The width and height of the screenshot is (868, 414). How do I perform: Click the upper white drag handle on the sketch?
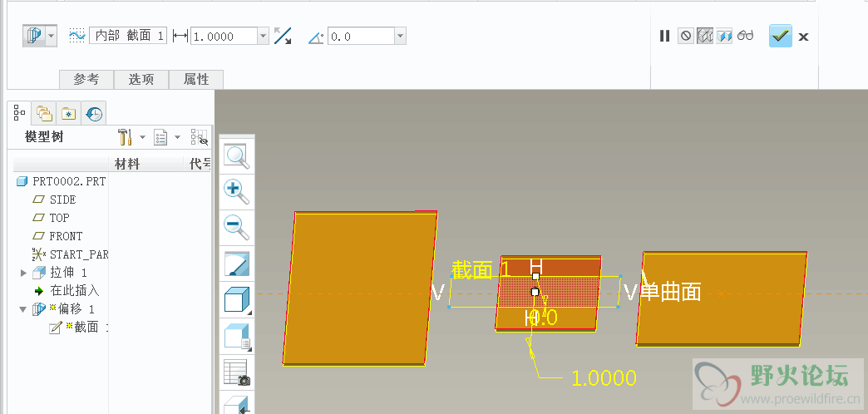[x=535, y=276]
